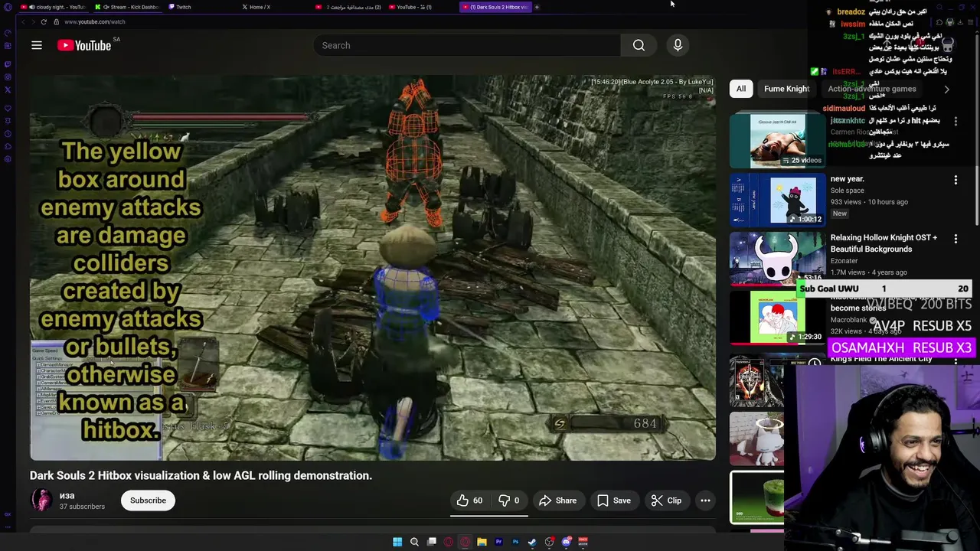This screenshot has width=980, height=551.
Task: Click the YouTube logo to go home
Action: point(84,45)
